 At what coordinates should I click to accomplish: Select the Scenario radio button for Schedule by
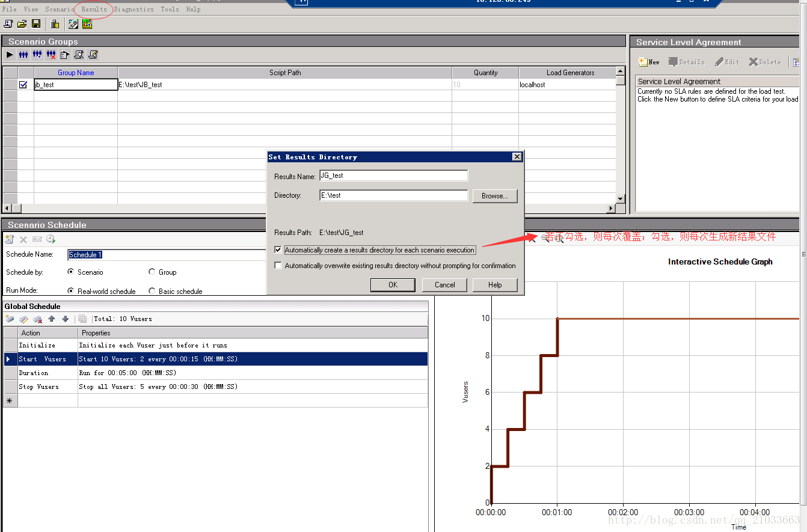[71, 272]
